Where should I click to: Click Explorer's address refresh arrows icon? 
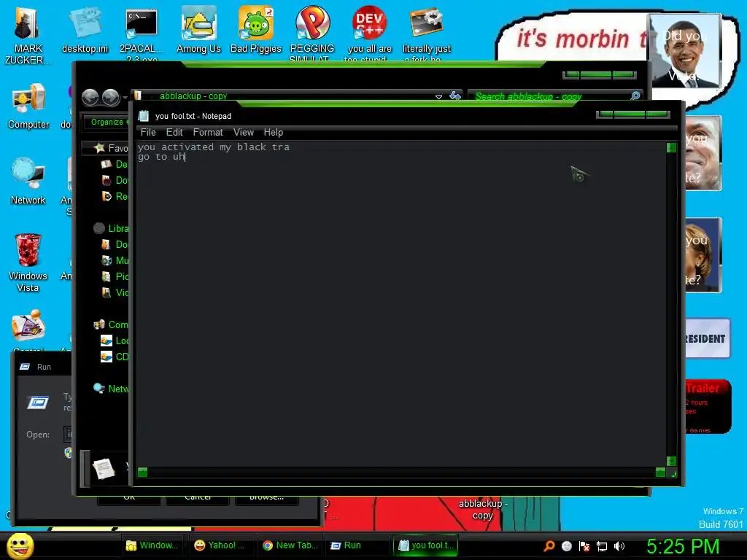(455, 96)
